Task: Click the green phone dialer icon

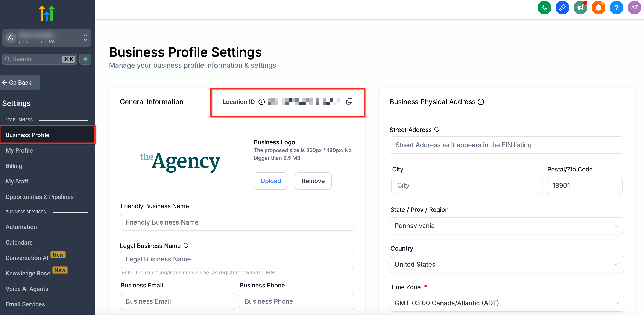Action: 544,8
